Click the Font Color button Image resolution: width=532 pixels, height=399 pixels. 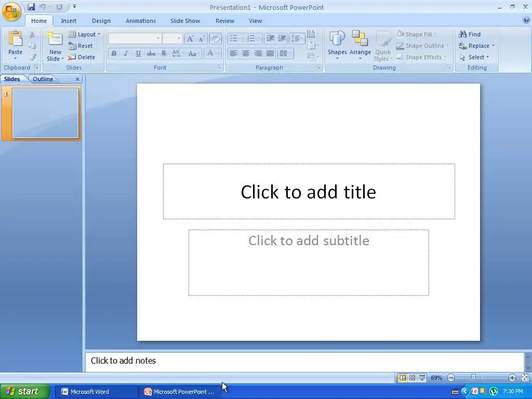pos(210,54)
